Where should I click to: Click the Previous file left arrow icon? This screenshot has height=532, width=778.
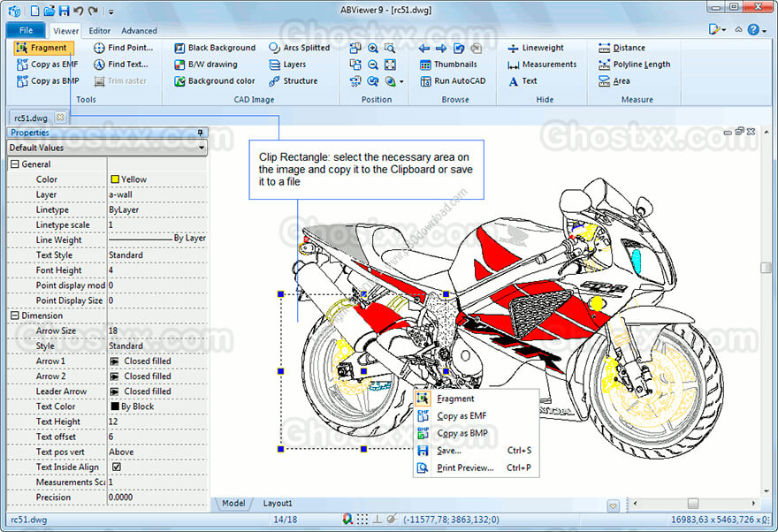pyautogui.click(x=424, y=48)
